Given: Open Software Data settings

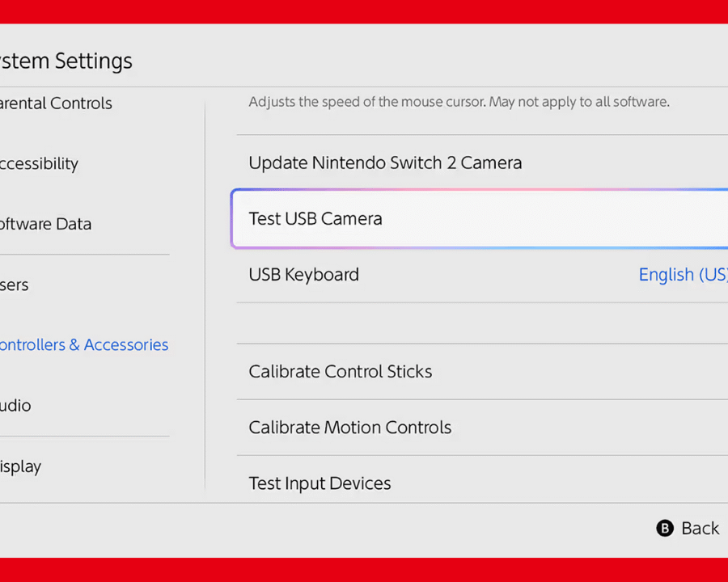Looking at the screenshot, I should 45,224.
